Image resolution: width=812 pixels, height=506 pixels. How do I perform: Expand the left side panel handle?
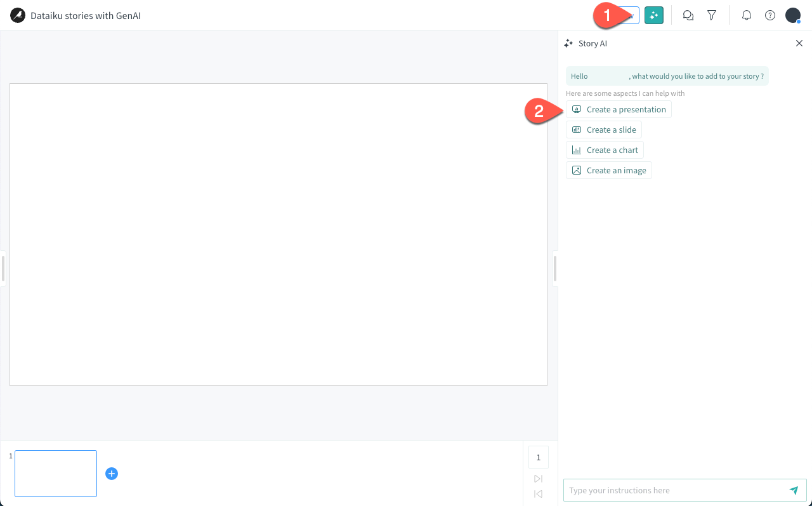point(3,268)
